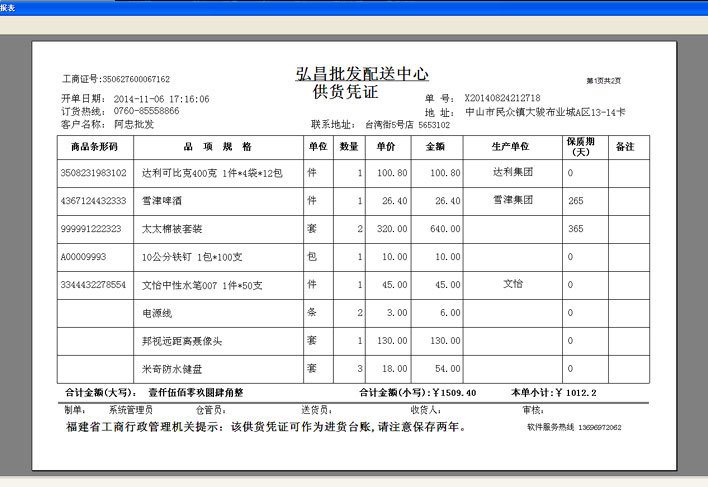Click the total in words 壹仟伍佰零玖圆肆角整
This screenshot has width=708, height=487.
196,393
